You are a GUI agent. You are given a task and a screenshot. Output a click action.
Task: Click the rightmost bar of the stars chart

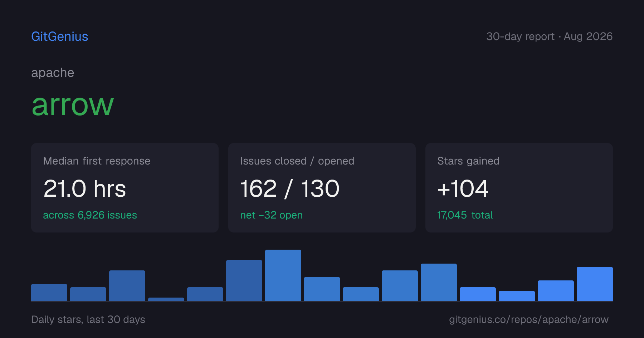click(x=595, y=284)
